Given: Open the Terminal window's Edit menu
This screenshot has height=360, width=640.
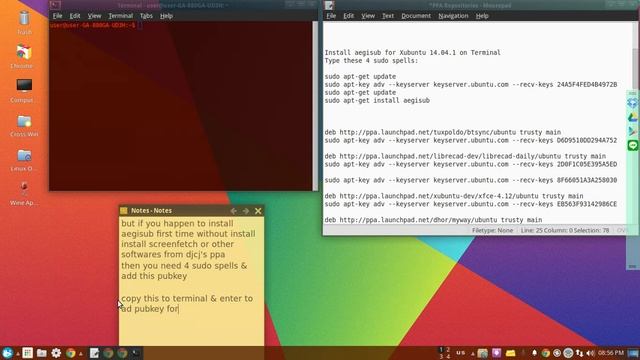Looking at the screenshot, I should pos(75,16).
